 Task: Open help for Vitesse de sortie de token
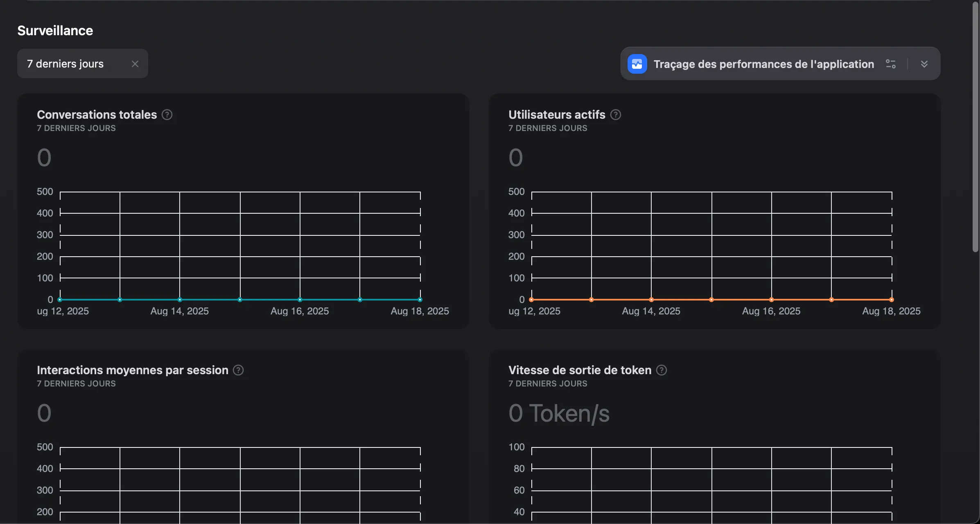(661, 370)
